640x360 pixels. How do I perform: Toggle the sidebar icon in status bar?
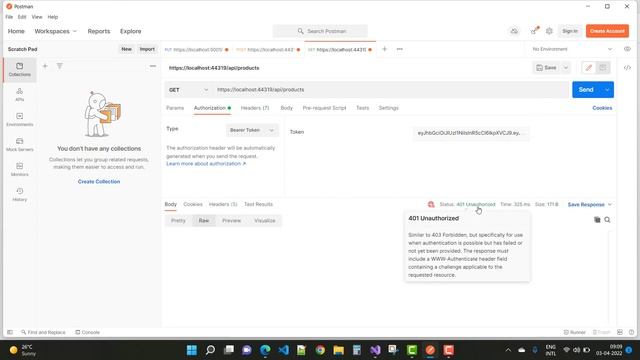point(10,332)
